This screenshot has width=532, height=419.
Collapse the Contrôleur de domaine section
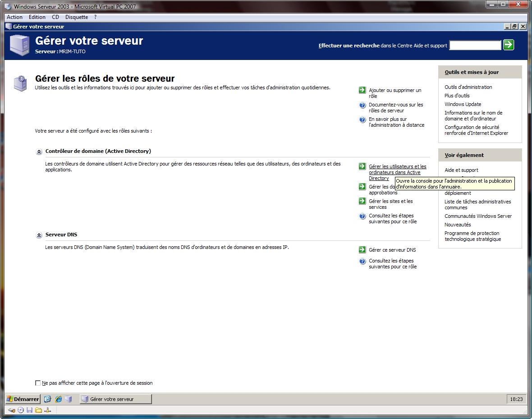point(39,152)
